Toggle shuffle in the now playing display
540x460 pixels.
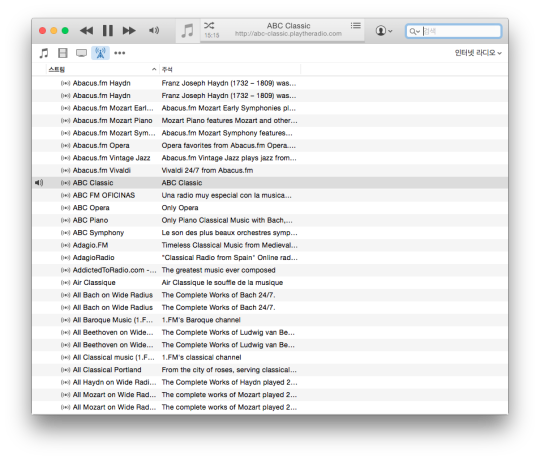(209, 25)
